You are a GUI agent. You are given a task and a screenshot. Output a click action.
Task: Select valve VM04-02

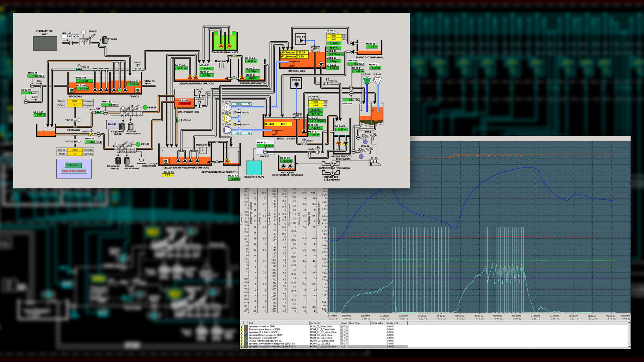[327, 83]
